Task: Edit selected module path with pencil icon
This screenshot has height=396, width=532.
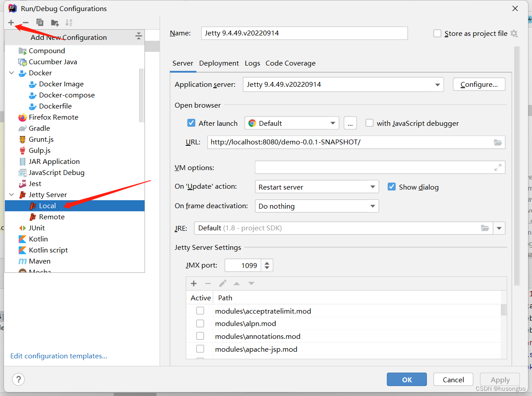Action: [x=223, y=283]
